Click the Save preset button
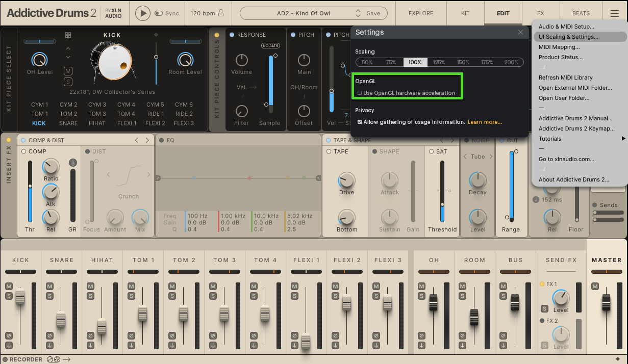 click(x=373, y=13)
